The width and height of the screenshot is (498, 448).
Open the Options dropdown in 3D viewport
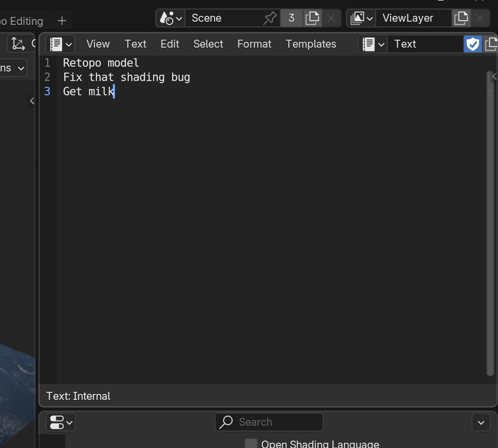(x=13, y=68)
